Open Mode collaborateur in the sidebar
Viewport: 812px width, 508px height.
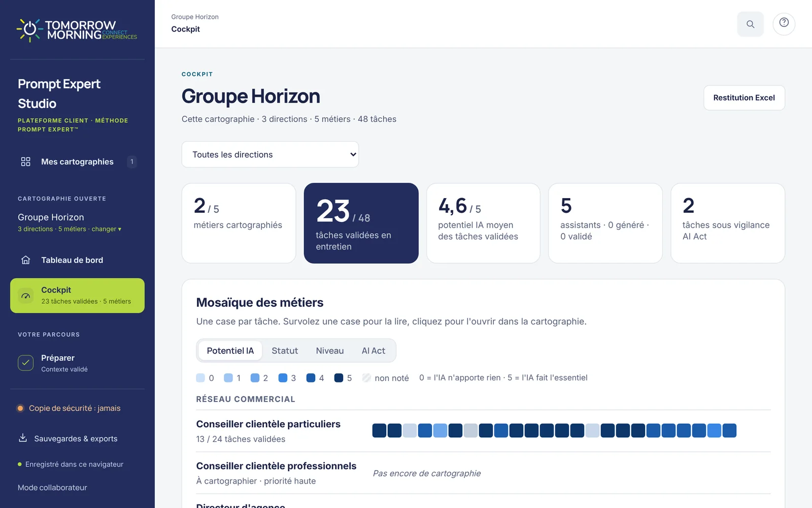coord(52,488)
